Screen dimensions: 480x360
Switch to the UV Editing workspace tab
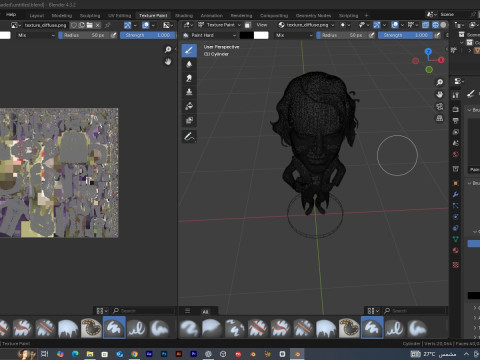[x=119, y=15]
